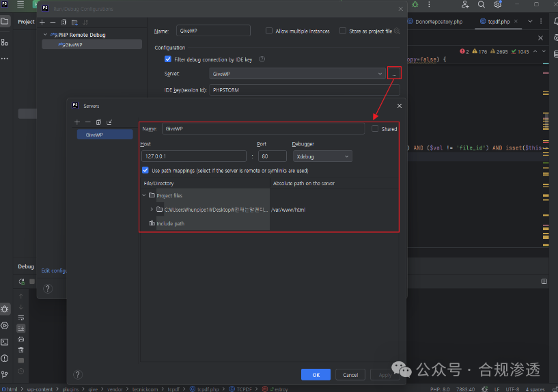Click Cancel in Servers dialog
This screenshot has width=558, height=392.
coord(350,374)
